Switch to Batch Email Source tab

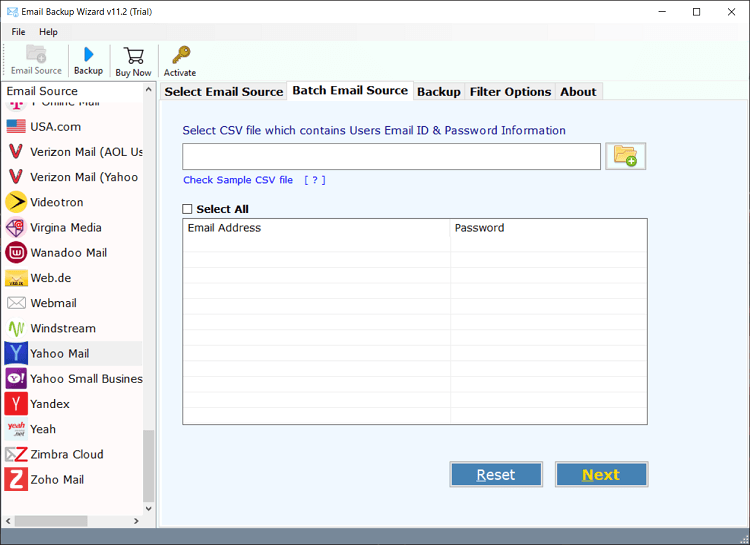(x=350, y=90)
